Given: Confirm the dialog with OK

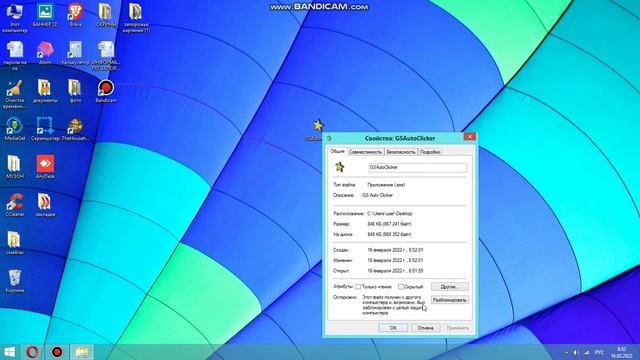Looking at the screenshot, I should (393, 328).
